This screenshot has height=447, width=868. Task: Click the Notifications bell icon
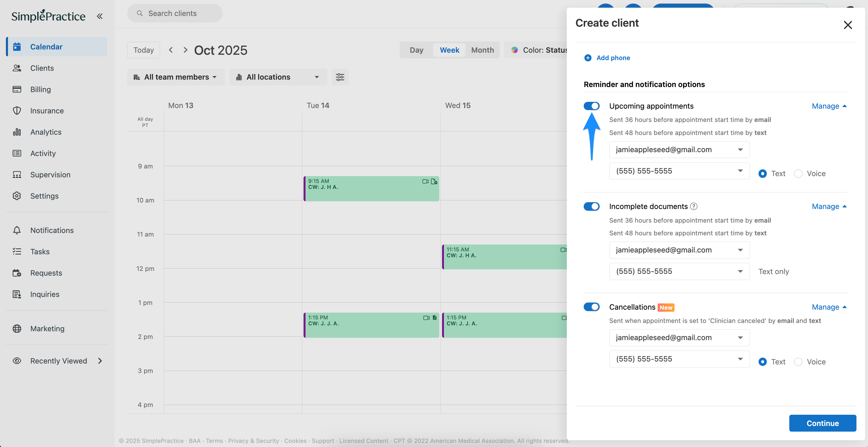point(17,230)
